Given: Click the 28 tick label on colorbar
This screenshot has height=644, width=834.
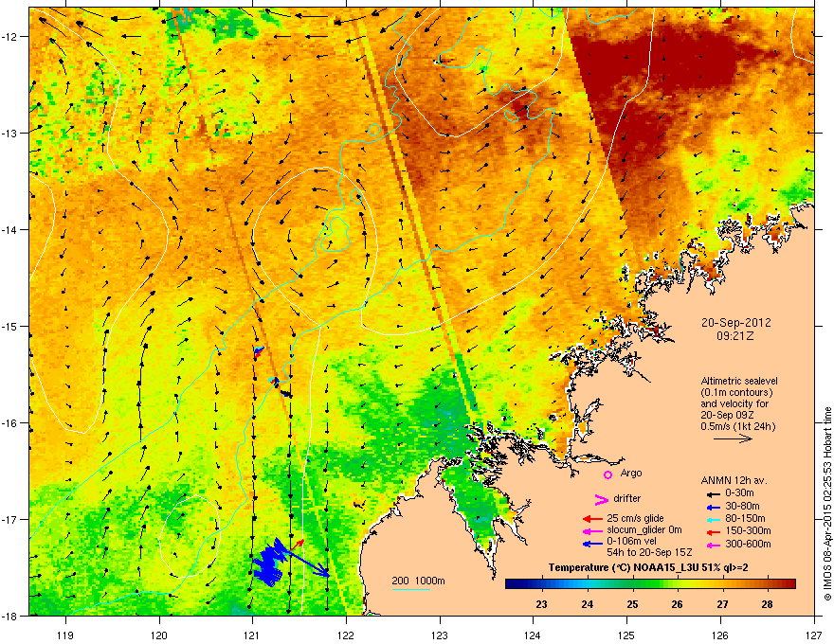Looking at the screenshot, I should click(767, 604).
